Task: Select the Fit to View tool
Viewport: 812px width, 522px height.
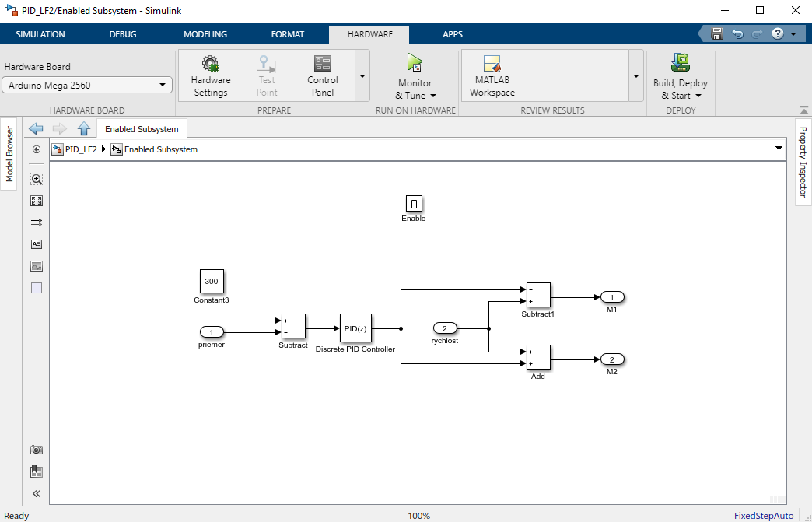Action: 37,201
